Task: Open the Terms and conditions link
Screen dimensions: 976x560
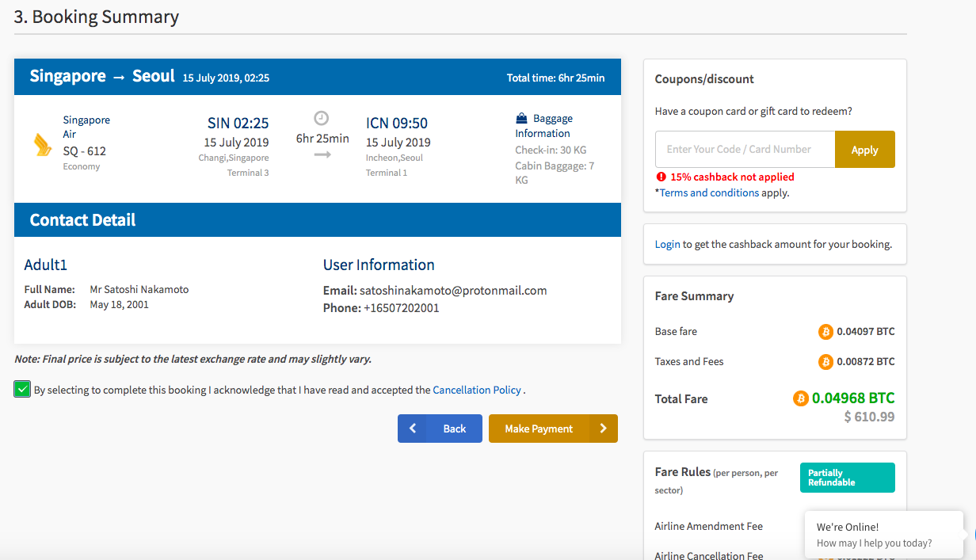Action: pos(709,192)
